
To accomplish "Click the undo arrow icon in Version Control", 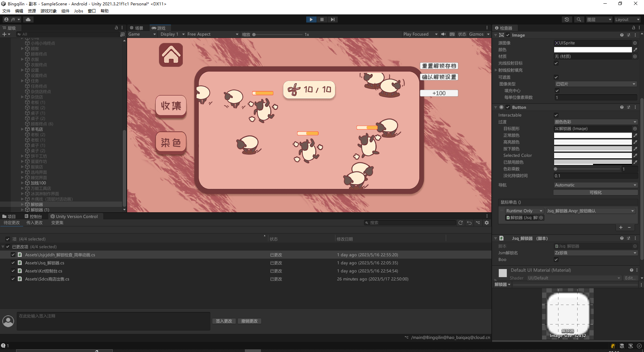I will click(x=469, y=223).
